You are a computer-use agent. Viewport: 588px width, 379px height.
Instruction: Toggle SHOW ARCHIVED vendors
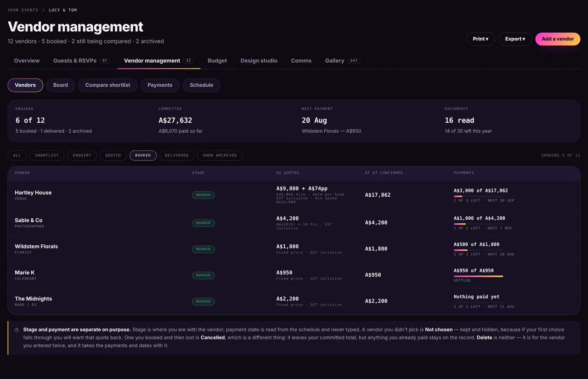(220, 155)
